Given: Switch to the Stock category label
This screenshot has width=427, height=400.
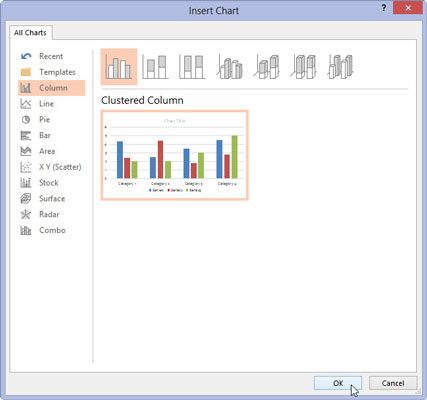Looking at the screenshot, I should point(49,183).
